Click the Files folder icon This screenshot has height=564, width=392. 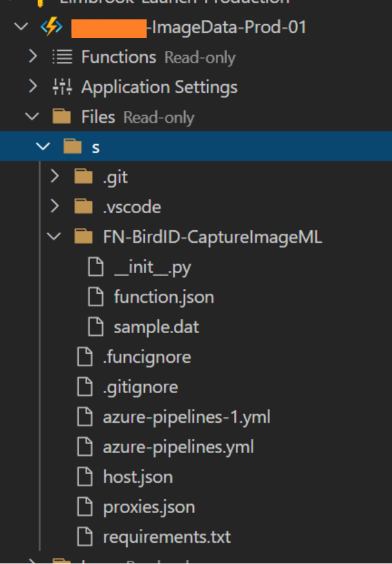[62, 116]
